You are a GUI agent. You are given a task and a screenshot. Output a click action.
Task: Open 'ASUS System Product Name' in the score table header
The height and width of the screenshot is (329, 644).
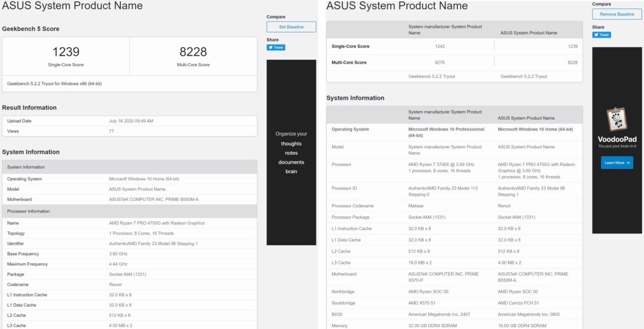point(529,33)
